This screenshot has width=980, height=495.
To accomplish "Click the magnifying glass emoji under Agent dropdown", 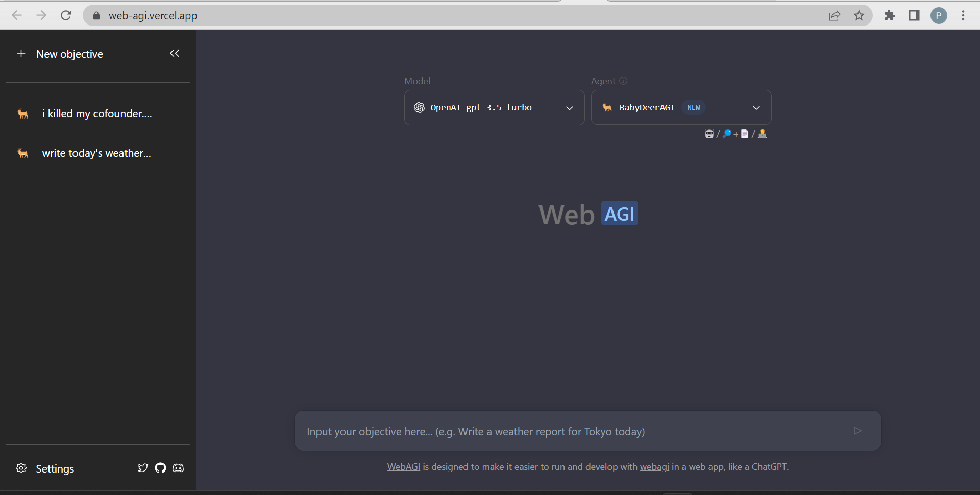I will coord(727,134).
